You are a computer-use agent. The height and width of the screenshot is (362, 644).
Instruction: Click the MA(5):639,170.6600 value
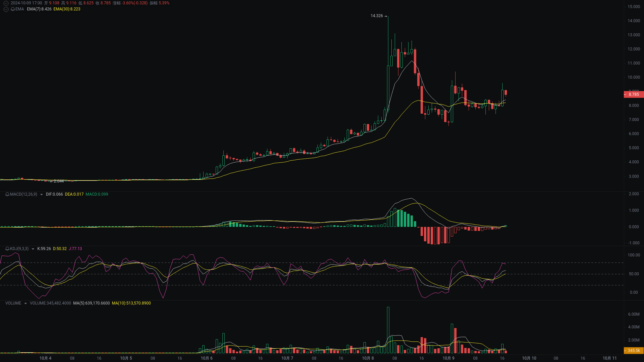(91, 303)
